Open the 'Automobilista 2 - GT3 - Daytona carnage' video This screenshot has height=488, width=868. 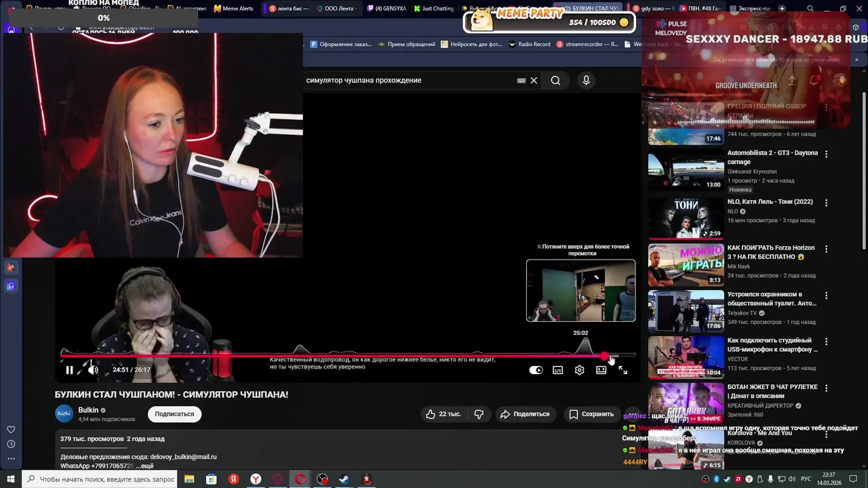[x=772, y=157]
